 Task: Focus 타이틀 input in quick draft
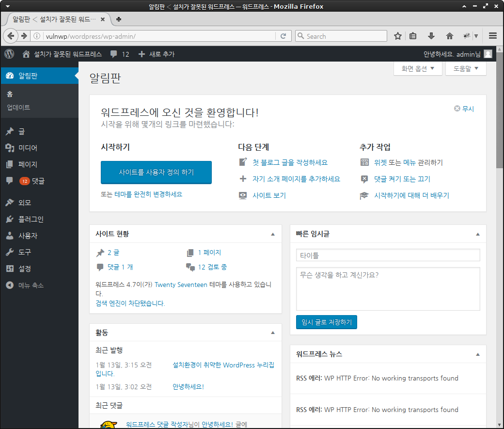pos(388,255)
